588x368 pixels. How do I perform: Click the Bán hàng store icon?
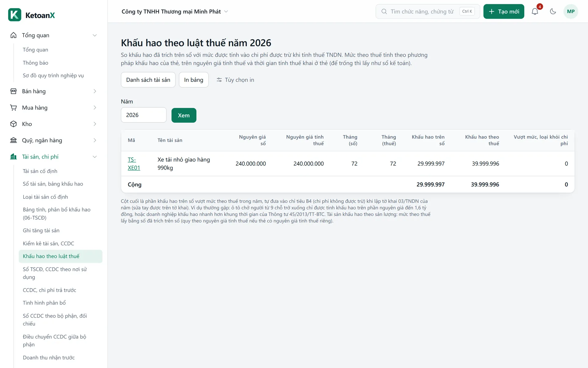coord(13,91)
